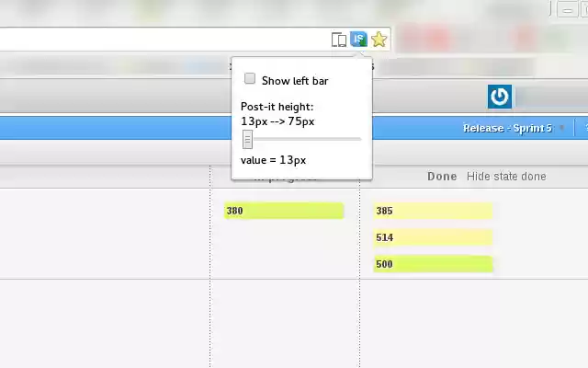
Task: Click the 'Post-it height:' label
Action: (x=277, y=107)
